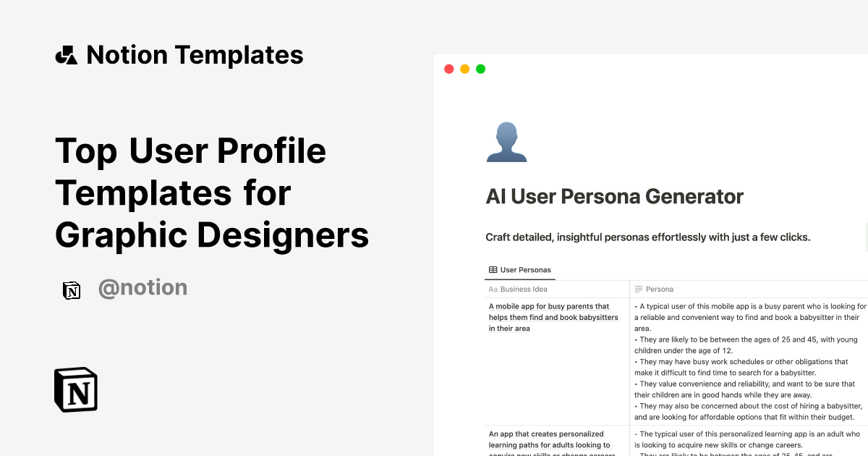The height and width of the screenshot is (456, 868).
Task: Select the Business Idea column header
Action: point(524,289)
